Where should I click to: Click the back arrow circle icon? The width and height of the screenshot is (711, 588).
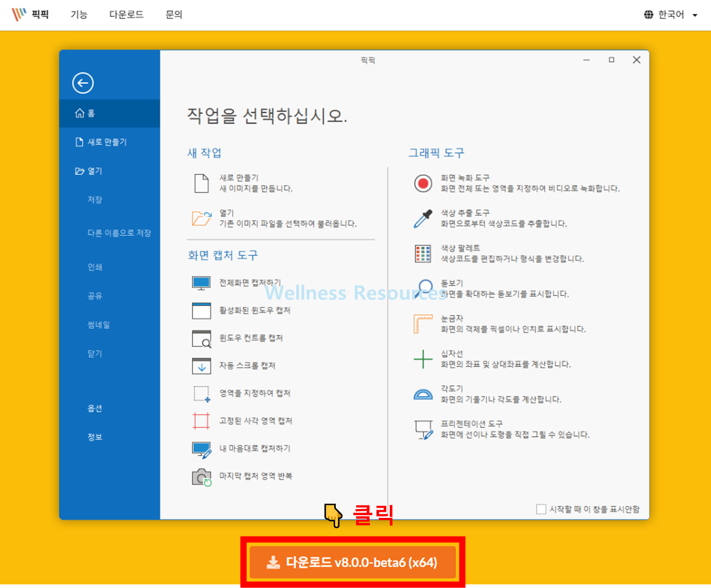point(83,83)
